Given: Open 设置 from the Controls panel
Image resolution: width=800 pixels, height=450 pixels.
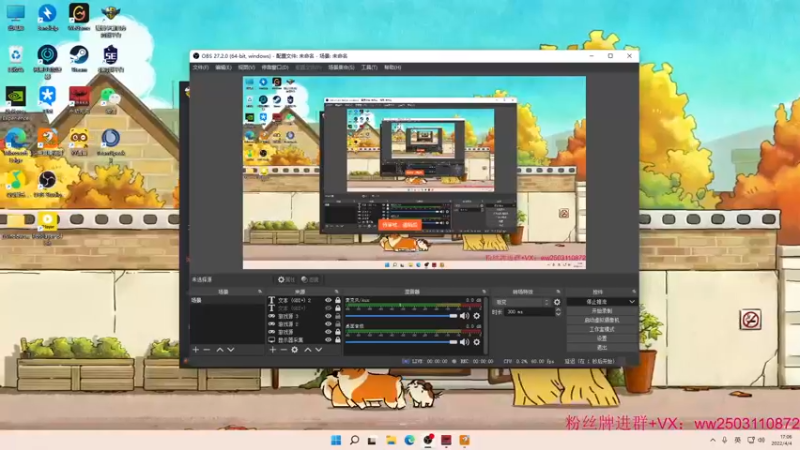Looking at the screenshot, I should [x=602, y=338].
